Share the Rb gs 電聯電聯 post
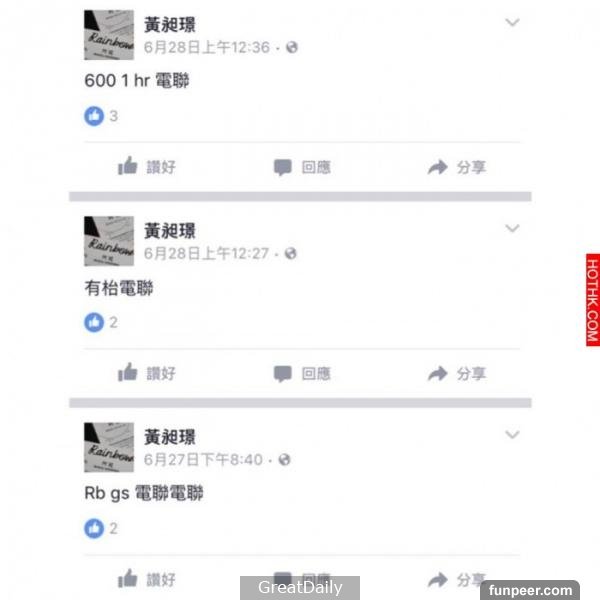This screenshot has height=600, width=600. [457, 580]
